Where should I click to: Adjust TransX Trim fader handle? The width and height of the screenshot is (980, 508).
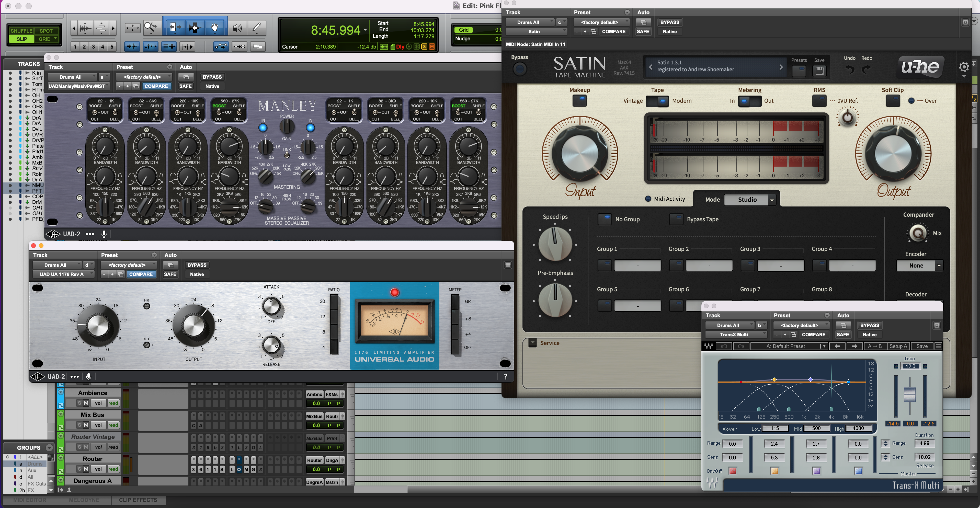click(x=910, y=394)
